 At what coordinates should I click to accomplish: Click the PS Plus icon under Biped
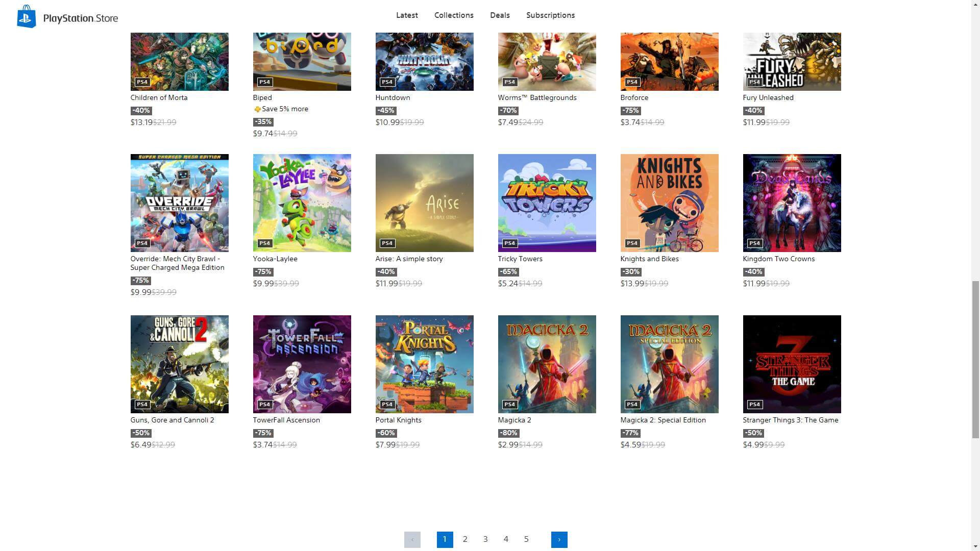tap(257, 109)
